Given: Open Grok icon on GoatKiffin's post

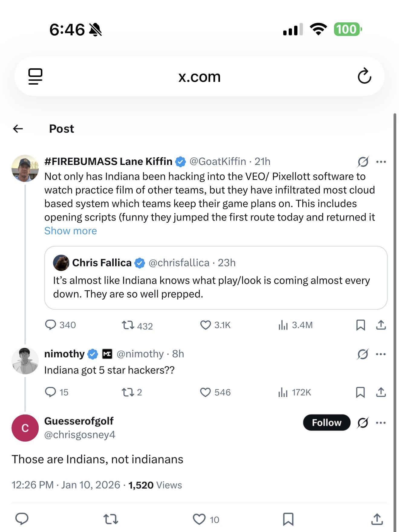Looking at the screenshot, I should coord(363,162).
